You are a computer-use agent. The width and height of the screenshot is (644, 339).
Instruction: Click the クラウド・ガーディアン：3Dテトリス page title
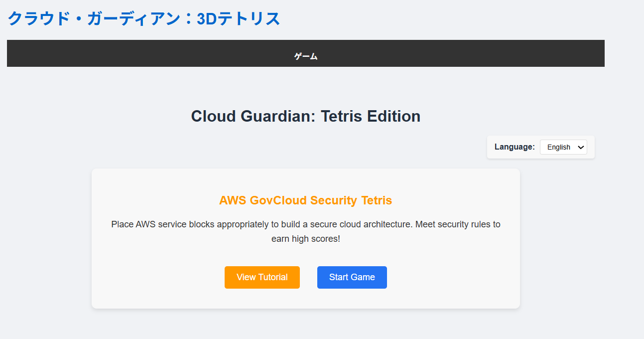coord(144,19)
